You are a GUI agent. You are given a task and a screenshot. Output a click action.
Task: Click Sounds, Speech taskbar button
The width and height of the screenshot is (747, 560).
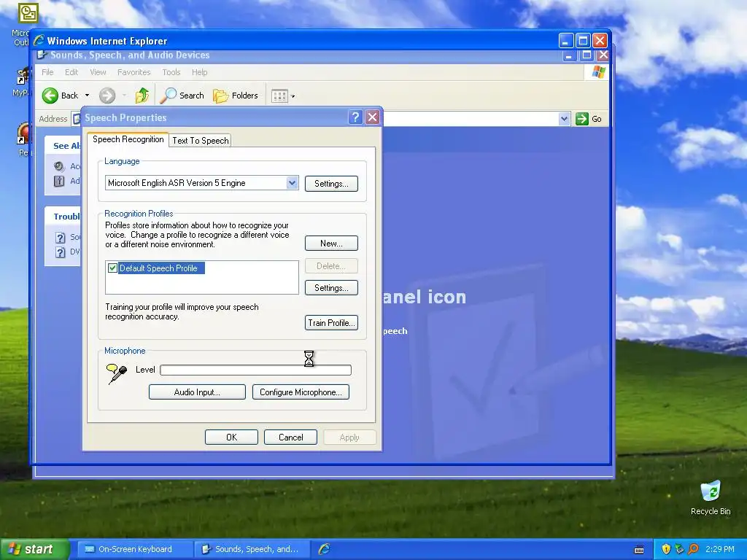[x=252, y=549]
